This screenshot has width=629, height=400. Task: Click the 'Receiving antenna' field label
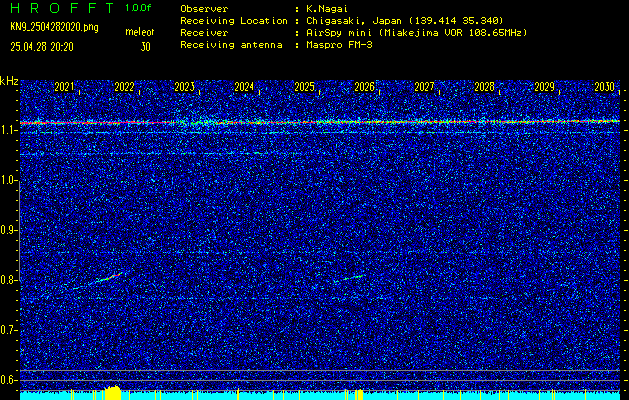(231, 45)
